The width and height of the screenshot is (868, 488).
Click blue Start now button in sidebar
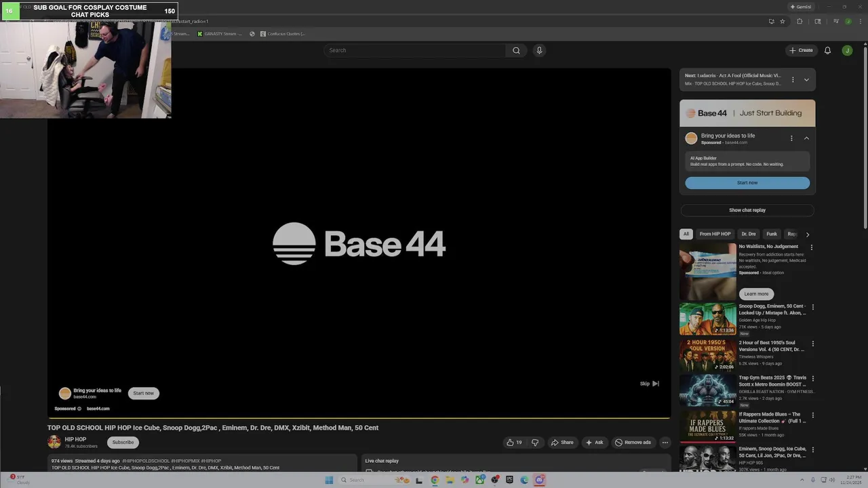click(747, 183)
